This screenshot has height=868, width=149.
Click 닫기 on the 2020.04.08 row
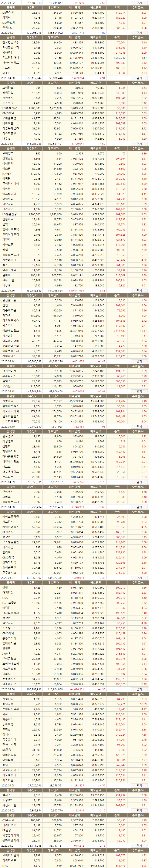pyautogui.click(x=139, y=507)
